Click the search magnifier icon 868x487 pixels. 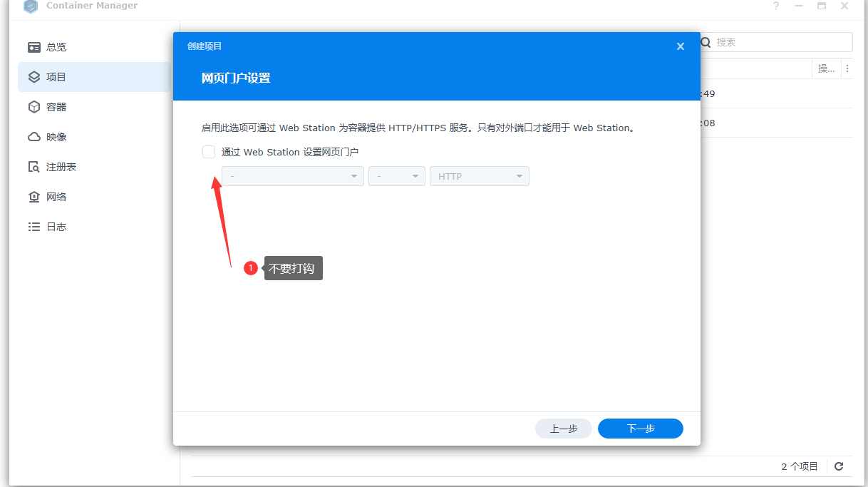coord(705,42)
